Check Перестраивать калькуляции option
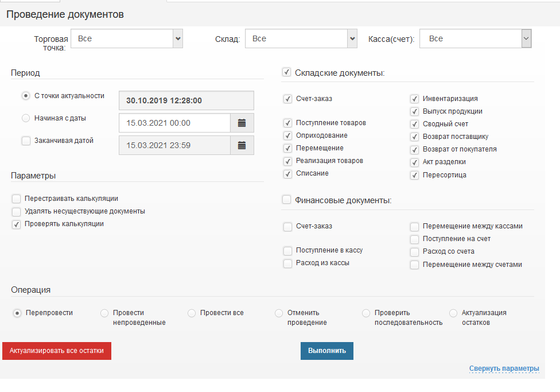Screen dimensions: 560x392 (x=16, y=199)
